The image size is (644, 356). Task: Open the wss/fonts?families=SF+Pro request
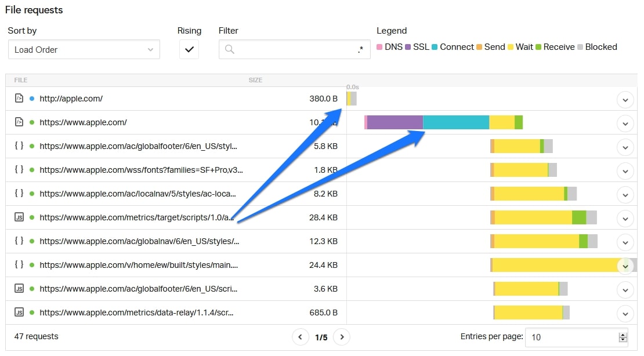coord(142,170)
